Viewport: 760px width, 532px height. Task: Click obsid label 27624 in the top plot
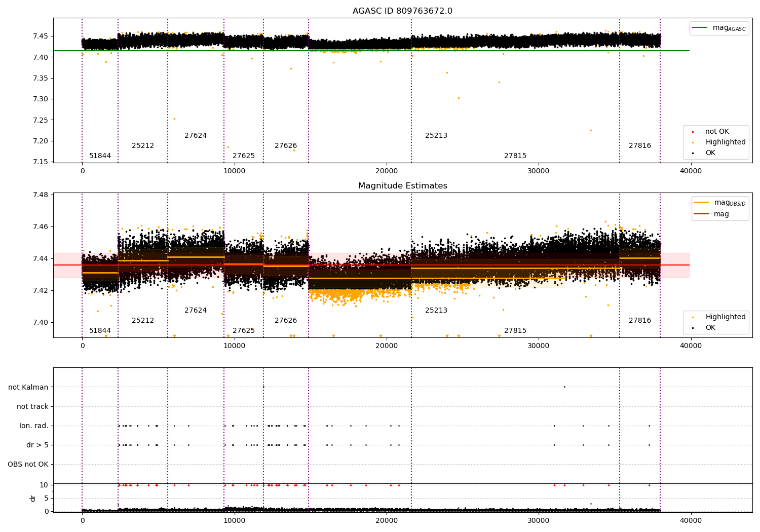coord(196,136)
